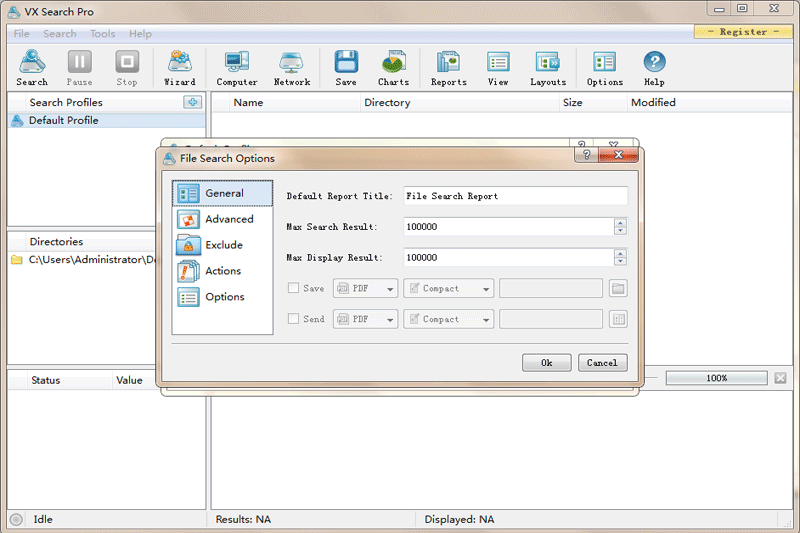The image size is (800, 533).
Task: Click the browse folder icon in Save row
Action: (618, 289)
